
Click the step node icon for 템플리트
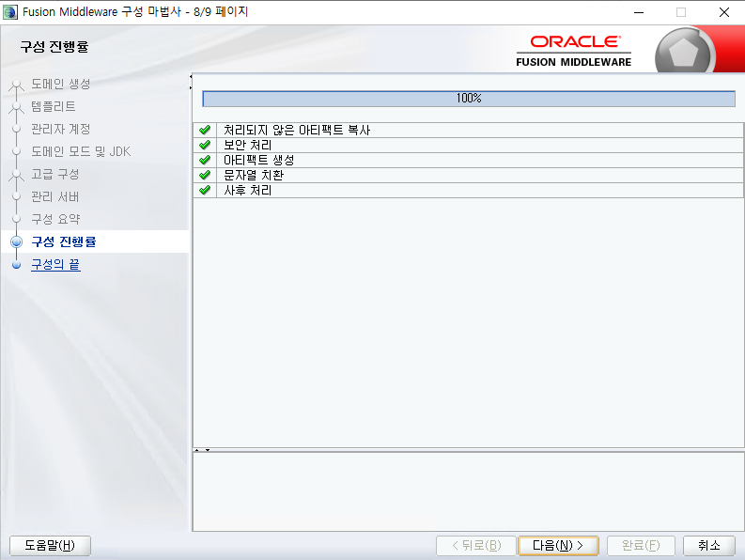coord(17,107)
